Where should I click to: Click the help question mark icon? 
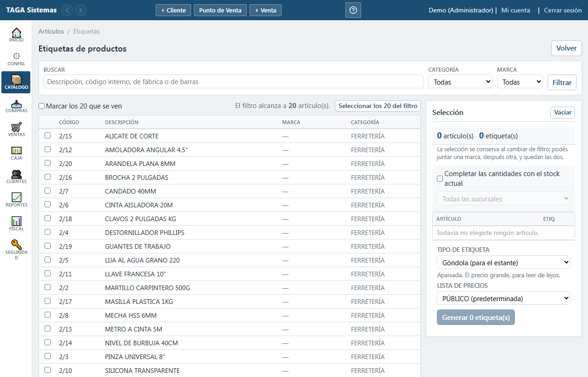coord(353,10)
